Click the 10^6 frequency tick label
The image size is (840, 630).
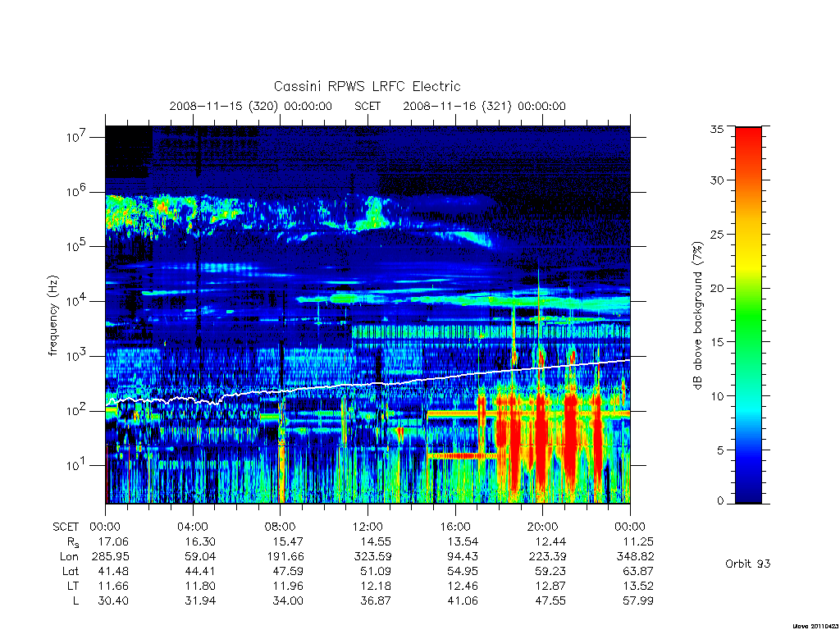pos(76,190)
